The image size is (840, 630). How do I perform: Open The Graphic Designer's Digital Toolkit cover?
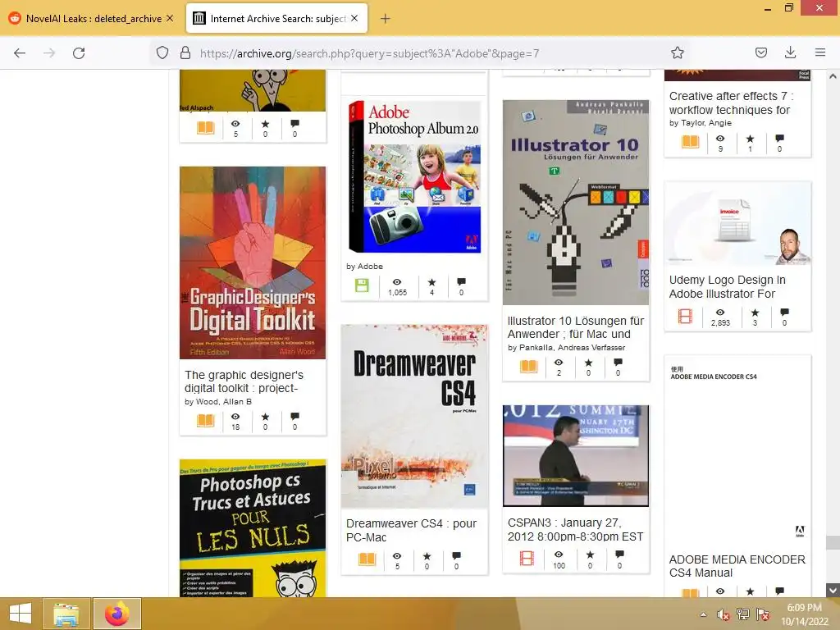click(x=253, y=262)
